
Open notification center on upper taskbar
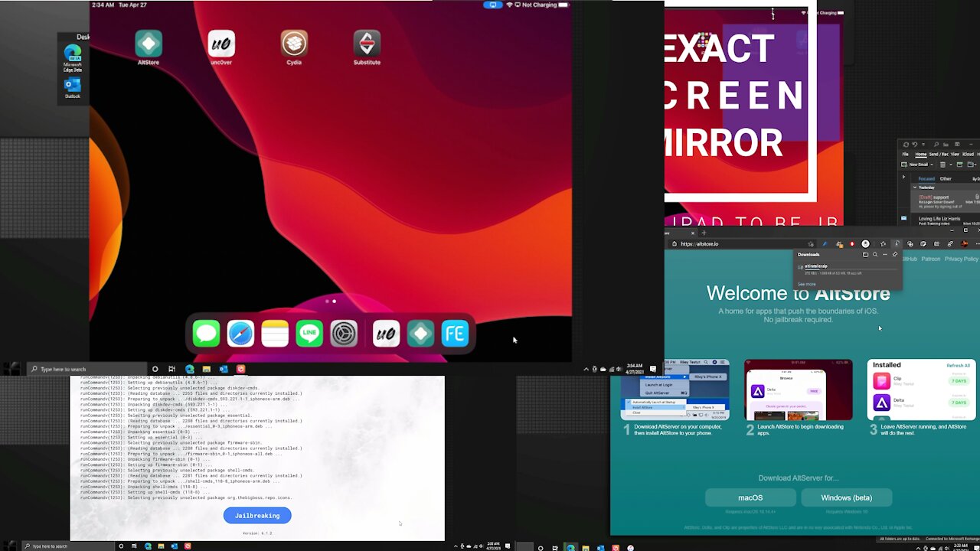(653, 369)
